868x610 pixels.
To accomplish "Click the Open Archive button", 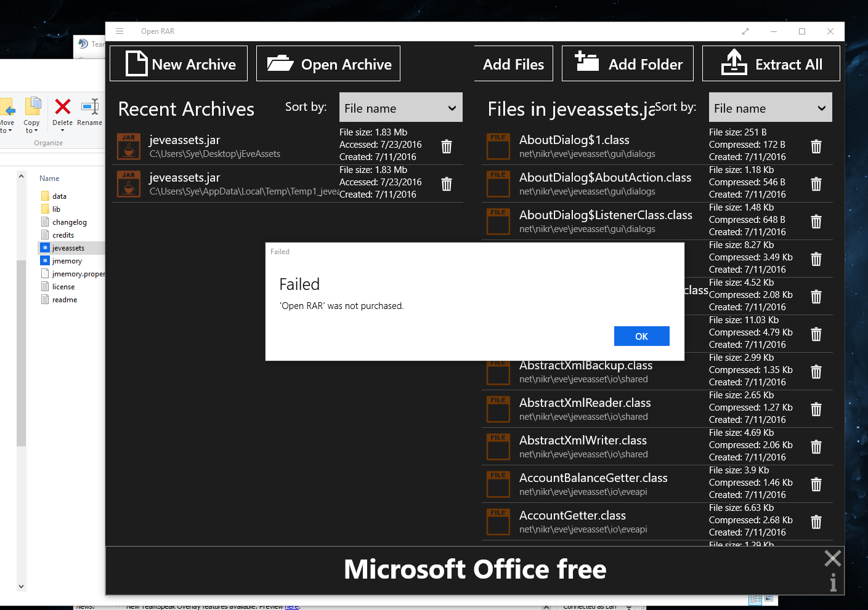I will pos(328,63).
